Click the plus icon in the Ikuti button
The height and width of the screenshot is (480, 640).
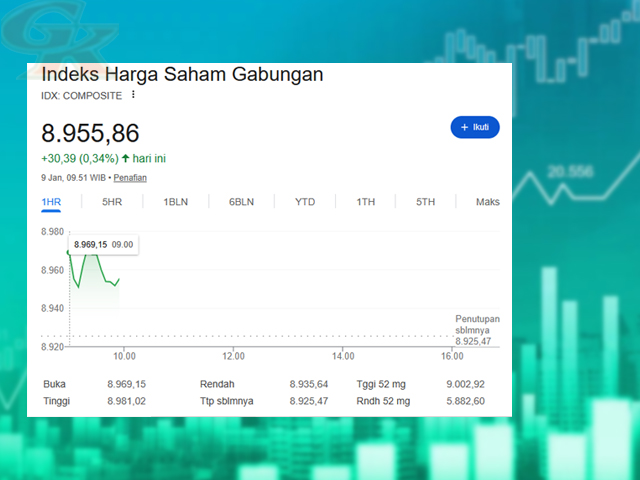tap(464, 128)
